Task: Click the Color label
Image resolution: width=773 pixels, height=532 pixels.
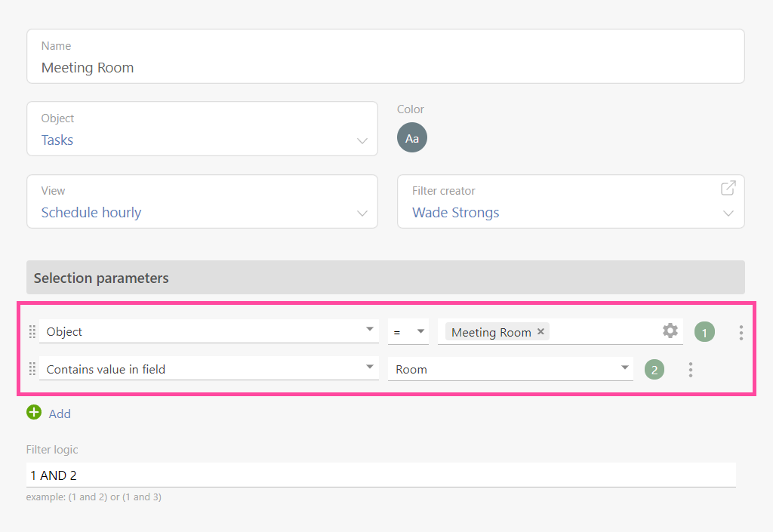Action: [411, 109]
